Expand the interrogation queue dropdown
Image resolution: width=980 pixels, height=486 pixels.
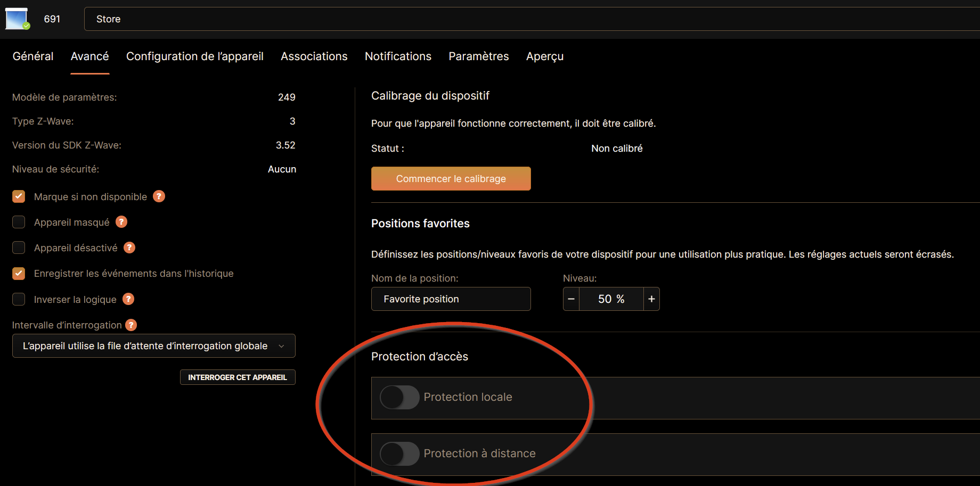154,346
